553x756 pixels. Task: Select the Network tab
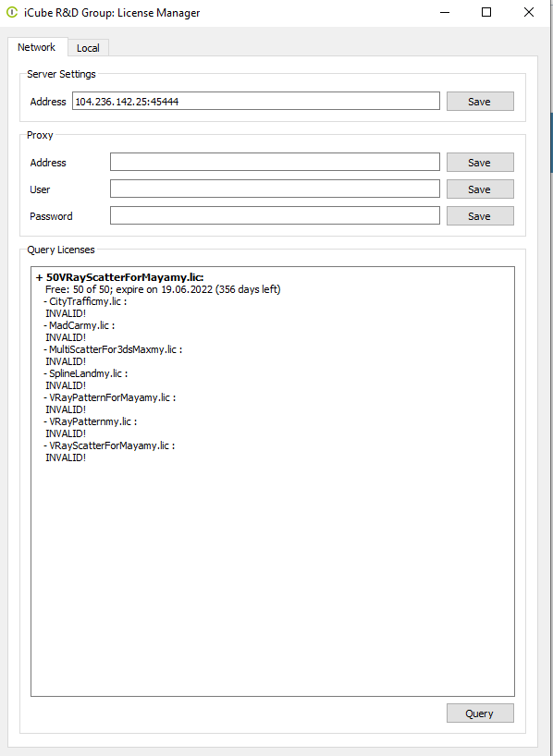37,47
